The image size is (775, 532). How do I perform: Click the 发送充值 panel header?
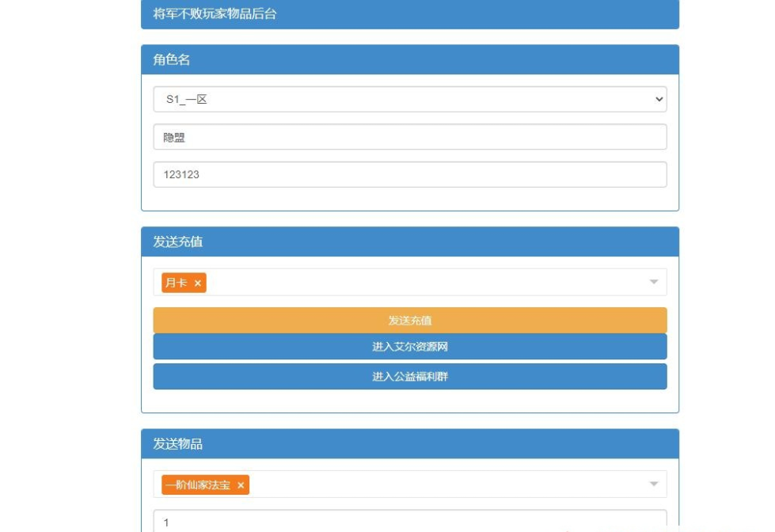pyautogui.click(x=409, y=242)
